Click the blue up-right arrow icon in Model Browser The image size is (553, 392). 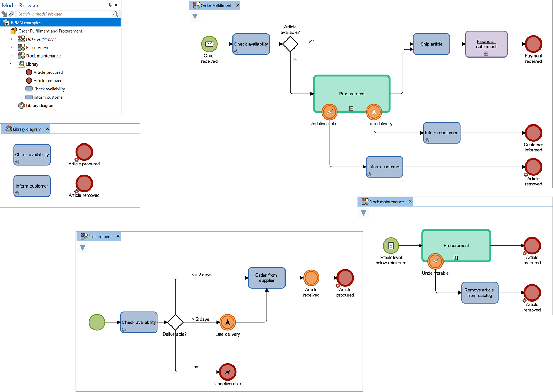pos(11,14)
